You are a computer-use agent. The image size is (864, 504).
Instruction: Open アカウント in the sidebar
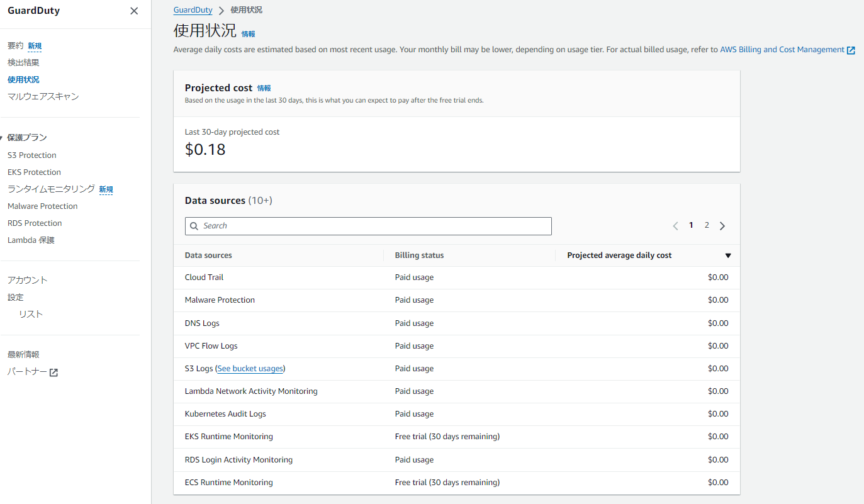tap(28, 280)
